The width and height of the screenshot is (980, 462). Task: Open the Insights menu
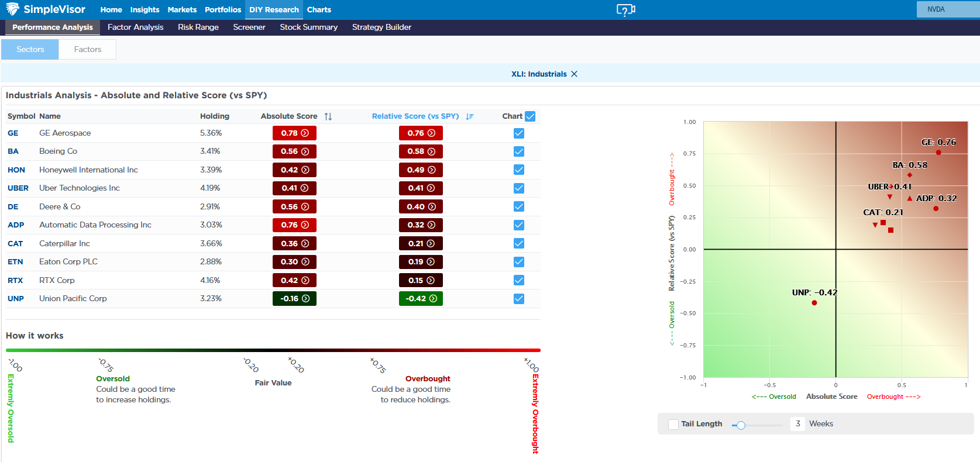[145, 10]
